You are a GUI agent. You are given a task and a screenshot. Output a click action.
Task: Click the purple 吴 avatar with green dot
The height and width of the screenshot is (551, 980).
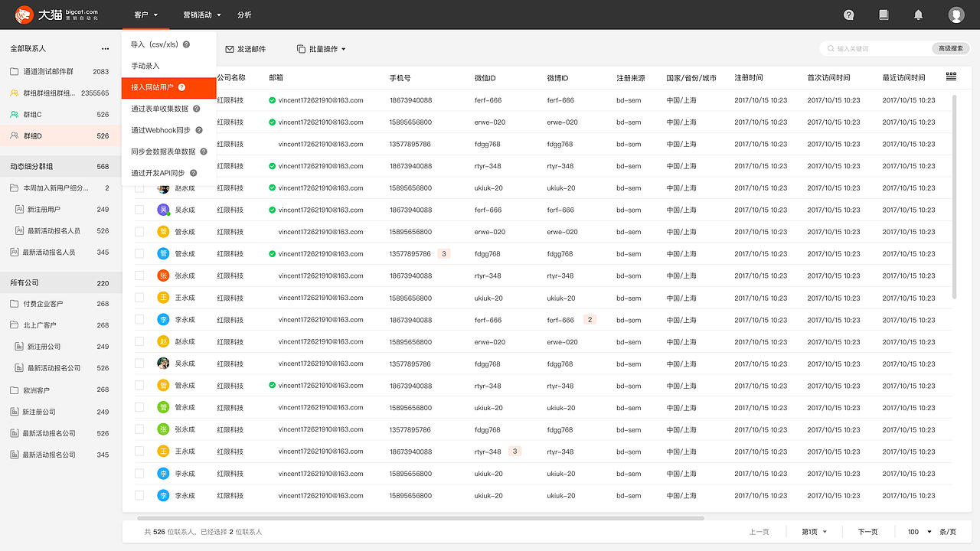click(x=164, y=210)
